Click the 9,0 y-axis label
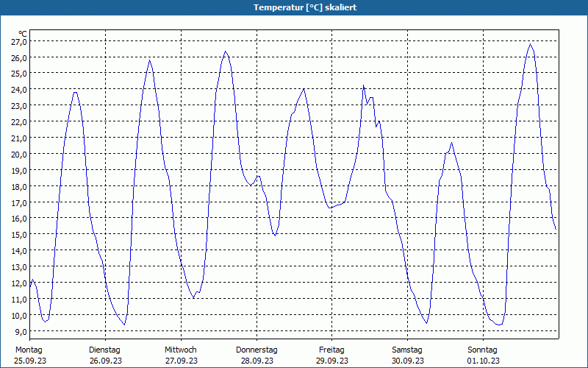 (21, 332)
